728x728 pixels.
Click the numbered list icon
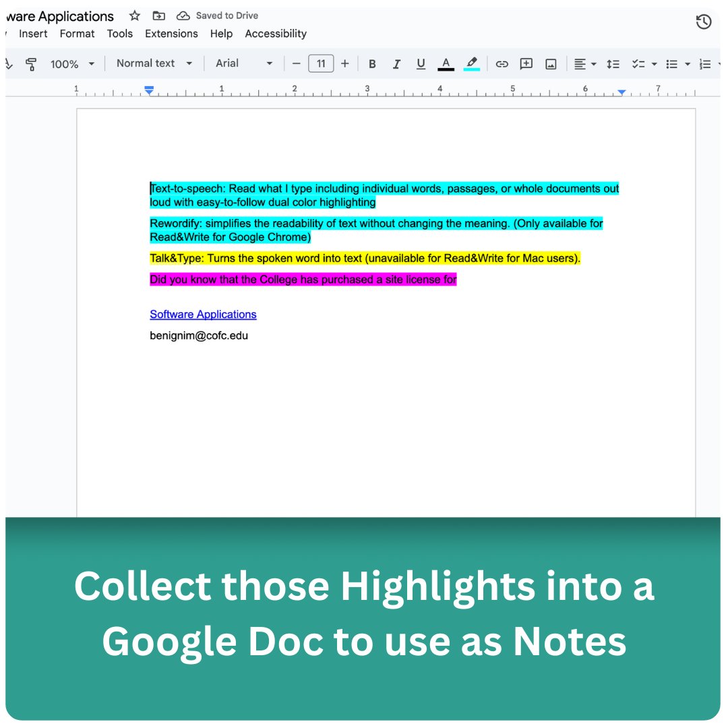[x=705, y=64]
